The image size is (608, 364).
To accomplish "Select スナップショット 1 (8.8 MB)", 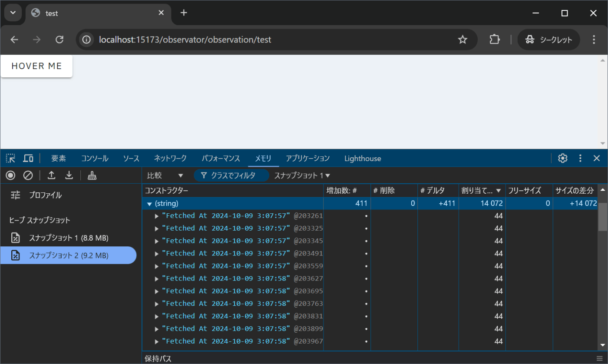I will pos(69,238).
